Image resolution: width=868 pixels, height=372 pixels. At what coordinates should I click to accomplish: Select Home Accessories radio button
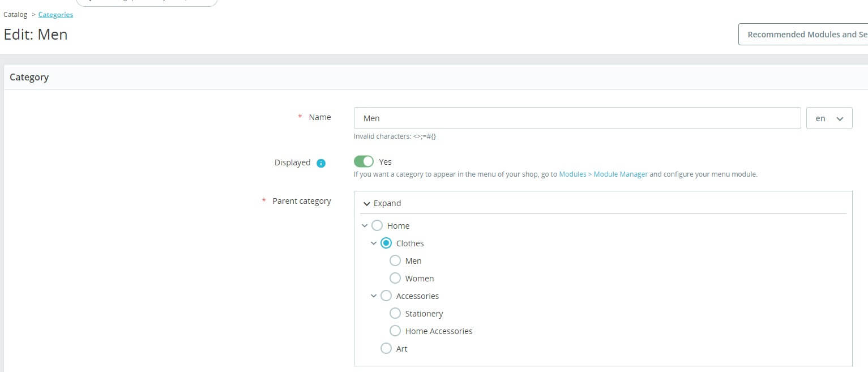point(395,331)
